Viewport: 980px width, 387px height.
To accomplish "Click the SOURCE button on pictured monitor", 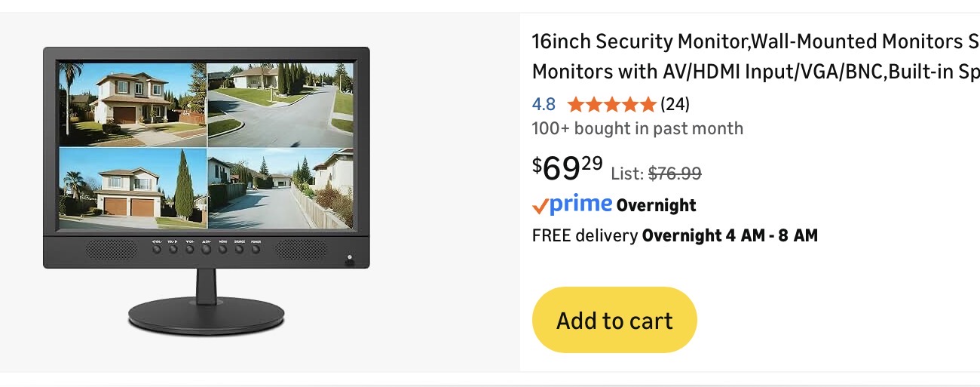I will pos(240,248).
